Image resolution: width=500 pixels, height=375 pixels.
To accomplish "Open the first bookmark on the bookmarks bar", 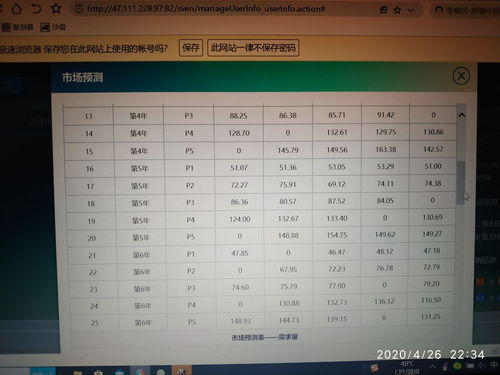I will [x=17, y=27].
